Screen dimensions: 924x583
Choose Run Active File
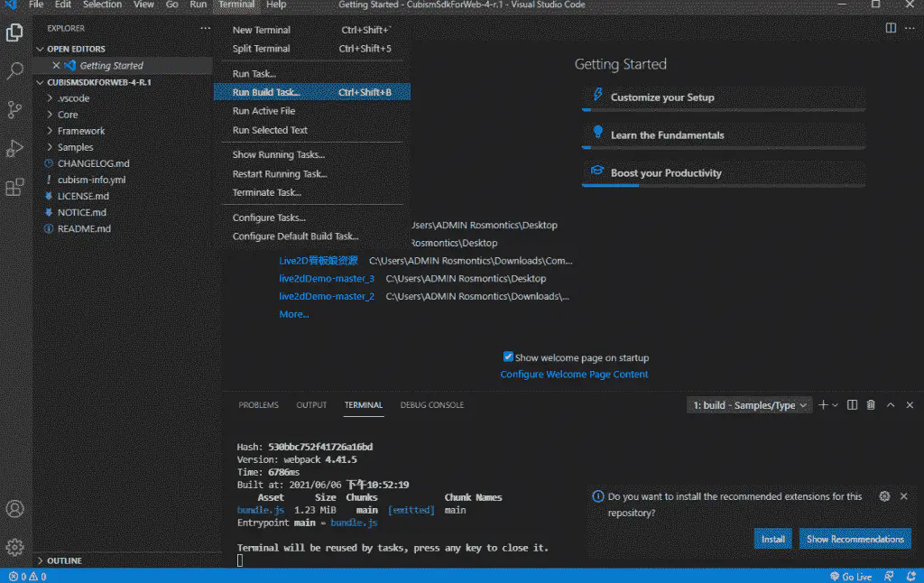(x=311, y=111)
